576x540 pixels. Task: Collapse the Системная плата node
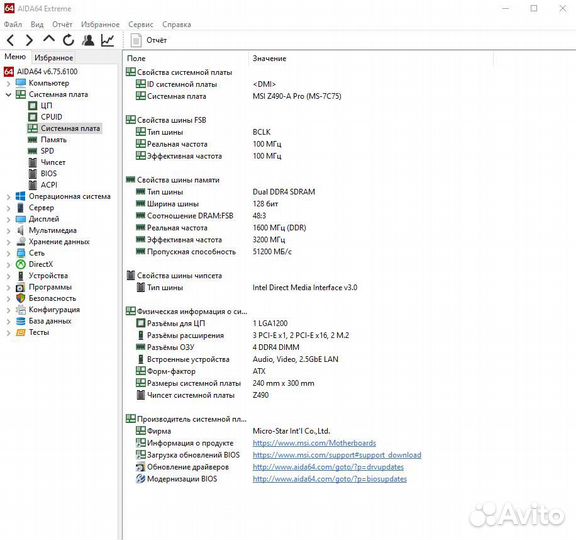click(8, 95)
